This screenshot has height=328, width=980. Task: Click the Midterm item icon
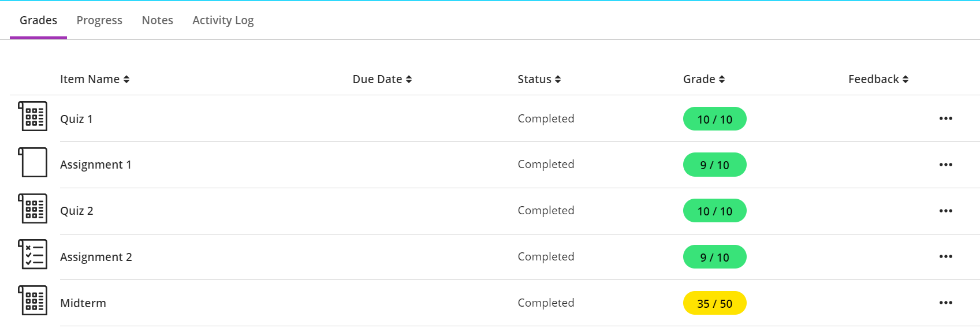tap(33, 301)
